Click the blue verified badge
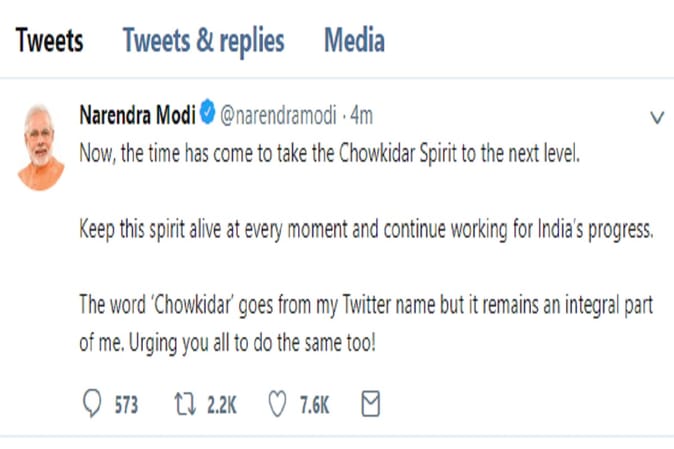674x449 pixels. coord(206,116)
